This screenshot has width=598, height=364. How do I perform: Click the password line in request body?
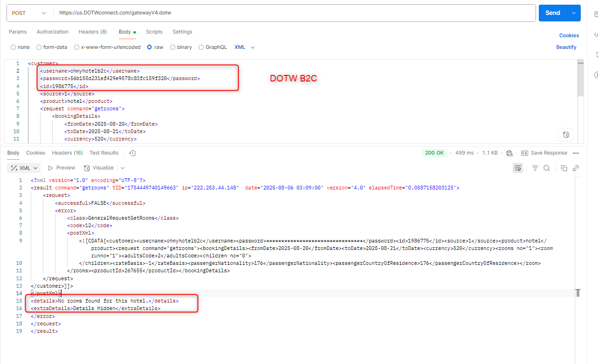tap(120, 79)
